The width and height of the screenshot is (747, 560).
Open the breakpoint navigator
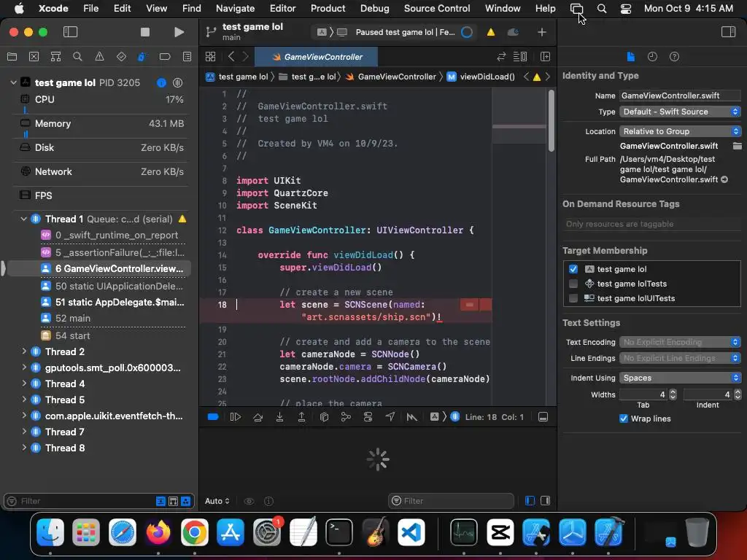(165, 57)
